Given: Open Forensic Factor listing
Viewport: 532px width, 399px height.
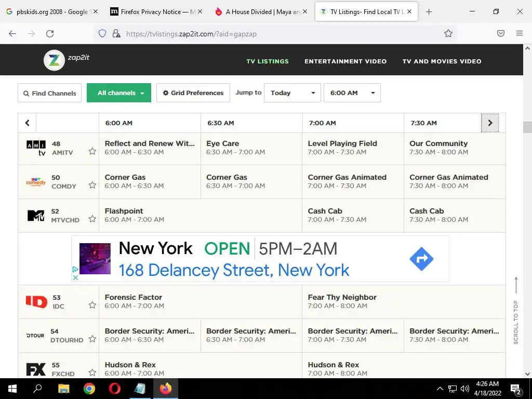Looking at the screenshot, I should [x=200, y=302].
